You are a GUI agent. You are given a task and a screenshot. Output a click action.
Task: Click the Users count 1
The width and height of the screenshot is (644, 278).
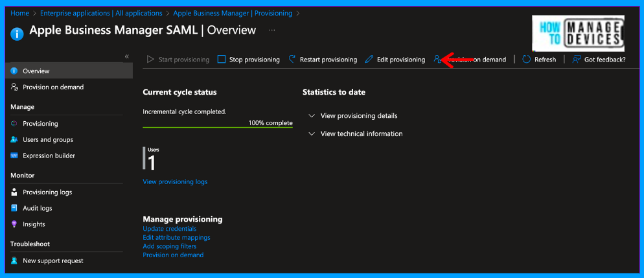[x=152, y=163]
